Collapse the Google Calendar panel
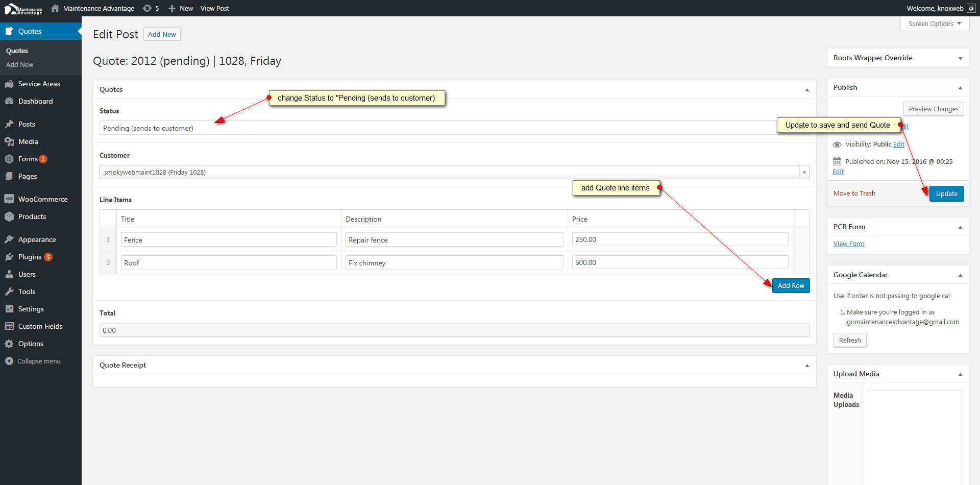This screenshot has width=980, height=485. [960, 275]
